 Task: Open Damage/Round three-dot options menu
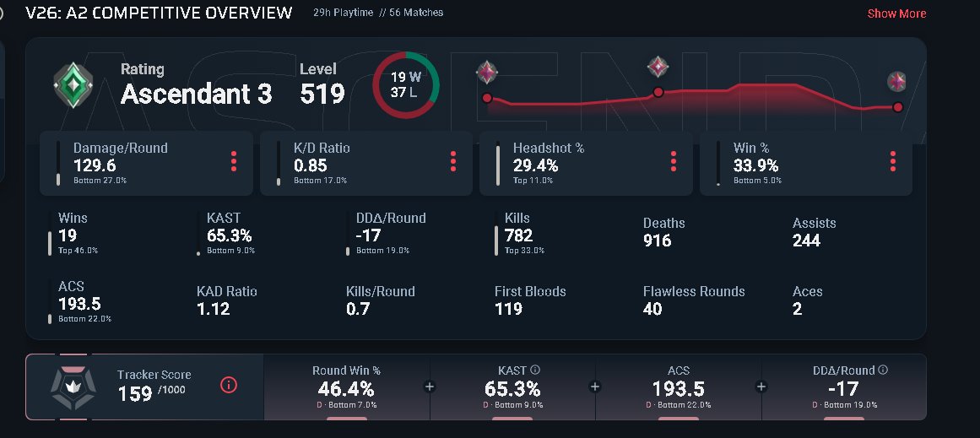[234, 161]
